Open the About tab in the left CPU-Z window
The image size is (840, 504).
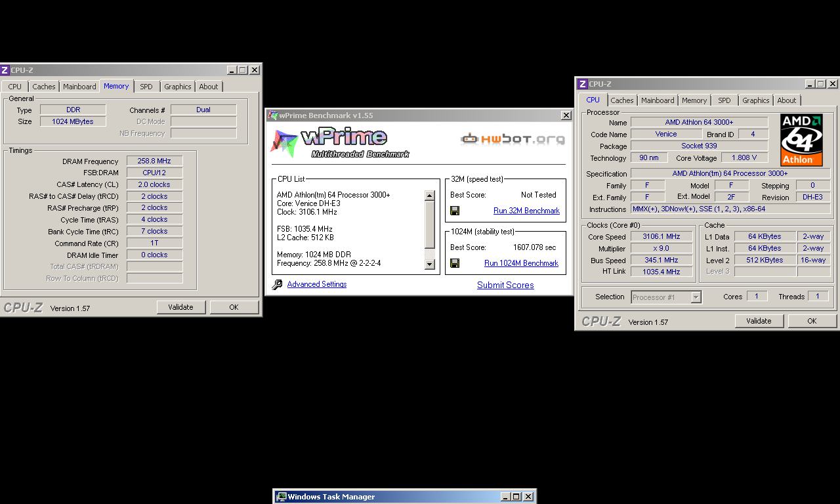pos(209,87)
